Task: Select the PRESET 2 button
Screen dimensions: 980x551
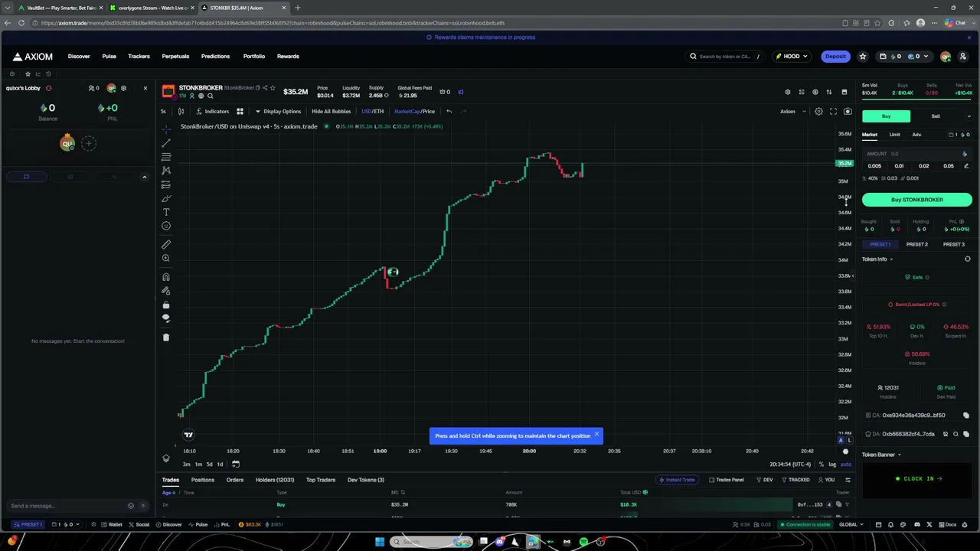Action: [x=917, y=245]
